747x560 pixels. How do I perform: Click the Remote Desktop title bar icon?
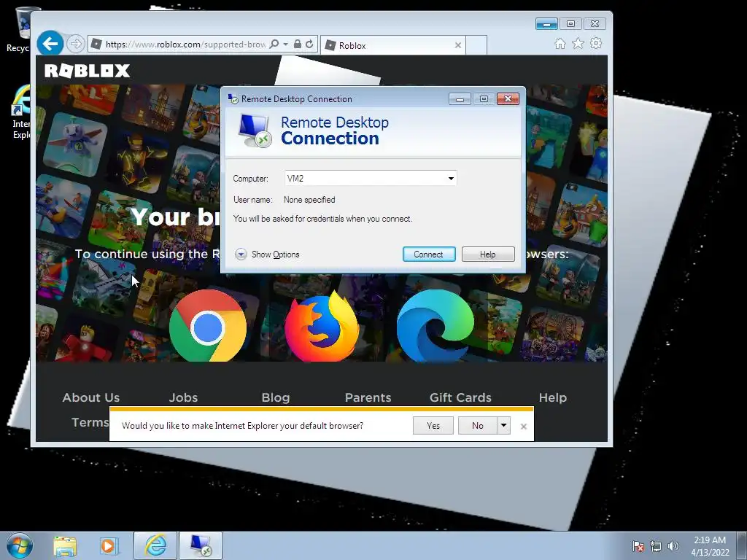tap(233, 98)
